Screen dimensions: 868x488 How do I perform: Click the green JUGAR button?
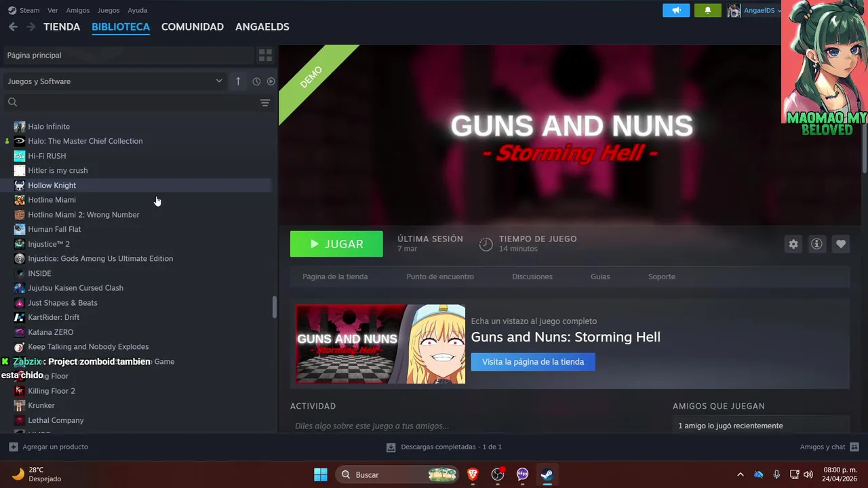[336, 244]
